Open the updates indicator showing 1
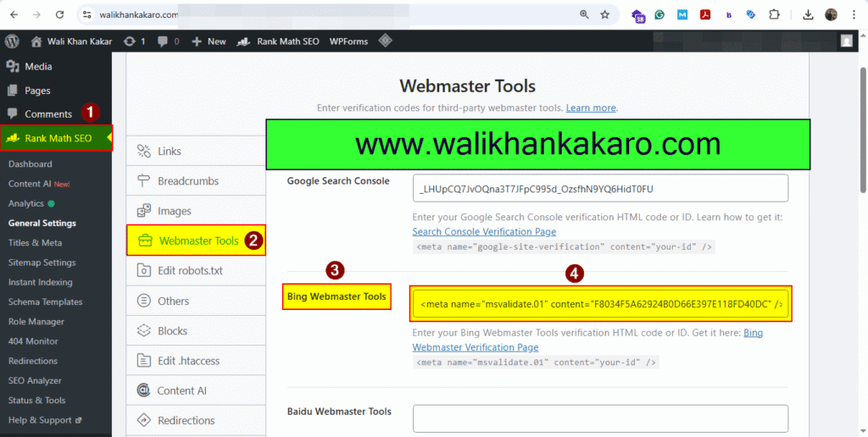This screenshot has height=437, width=868. coord(135,41)
